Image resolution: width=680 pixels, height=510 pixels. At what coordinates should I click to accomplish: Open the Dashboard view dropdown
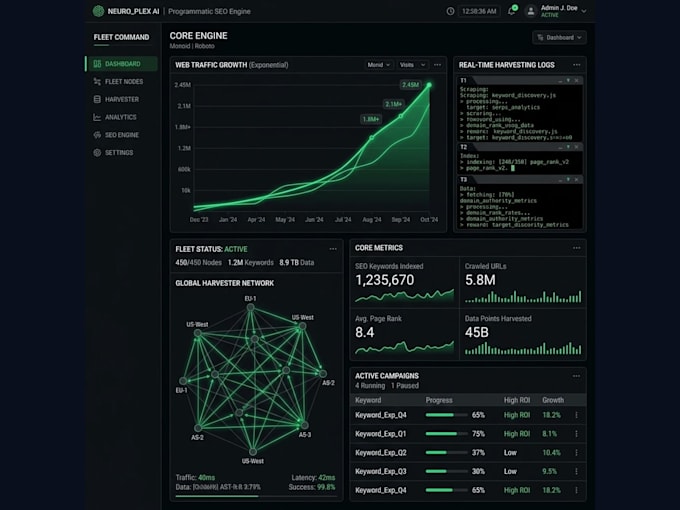coord(559,38)
